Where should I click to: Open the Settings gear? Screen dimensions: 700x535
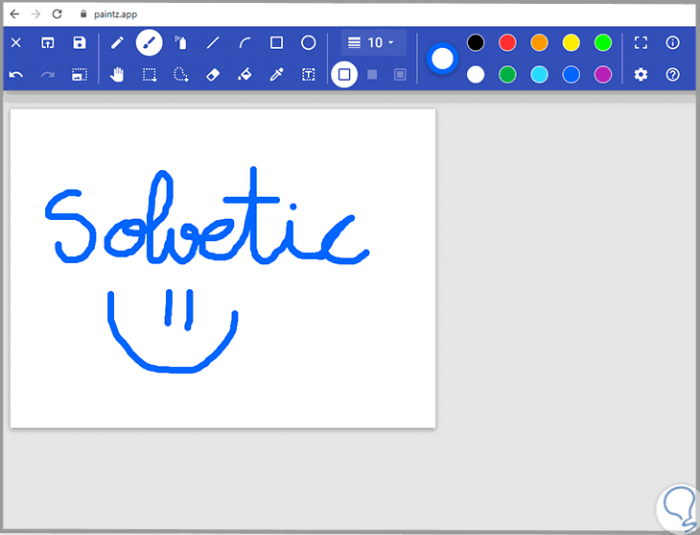pos(641,75)
